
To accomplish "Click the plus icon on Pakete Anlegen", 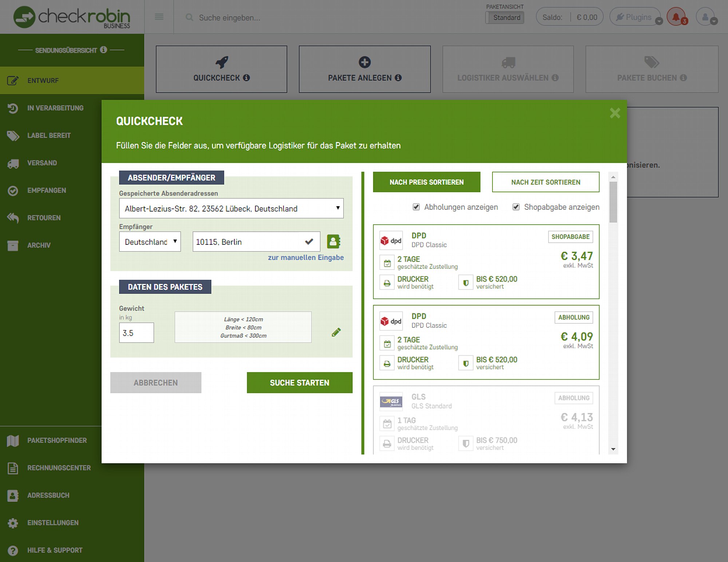I will coord(364,62).
